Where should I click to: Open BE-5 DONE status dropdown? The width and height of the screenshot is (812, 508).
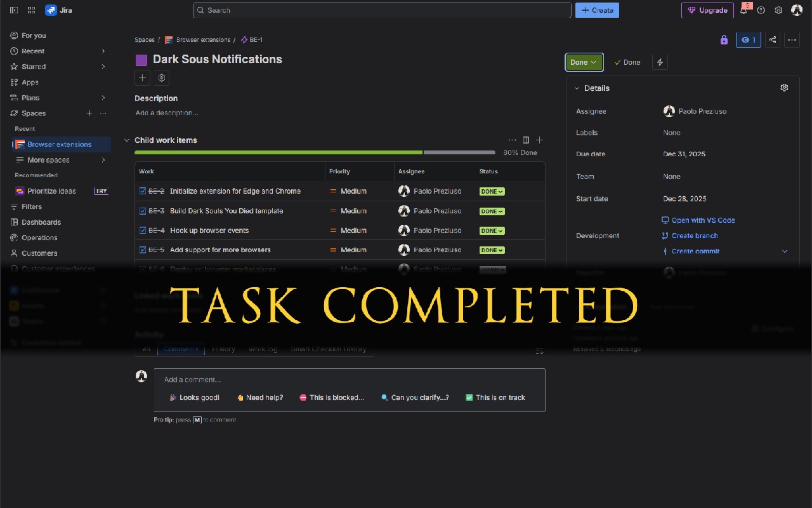click(492, 250)
